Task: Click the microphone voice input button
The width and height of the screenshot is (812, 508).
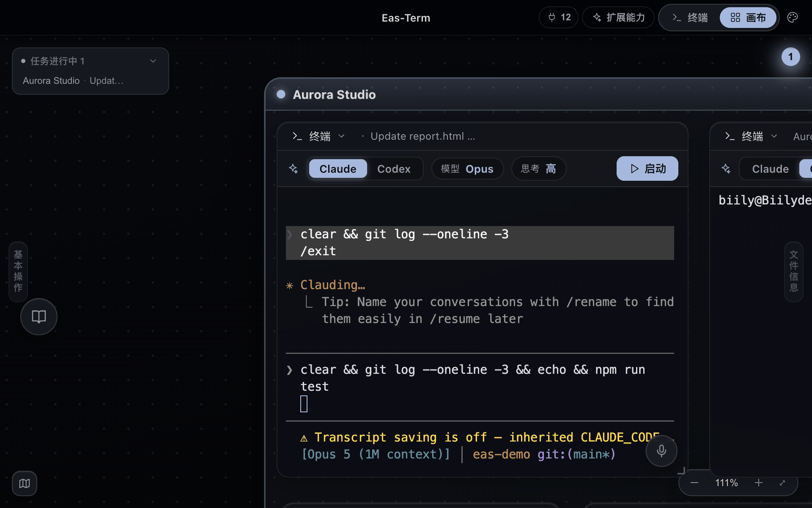Action: tap(661, 451)
